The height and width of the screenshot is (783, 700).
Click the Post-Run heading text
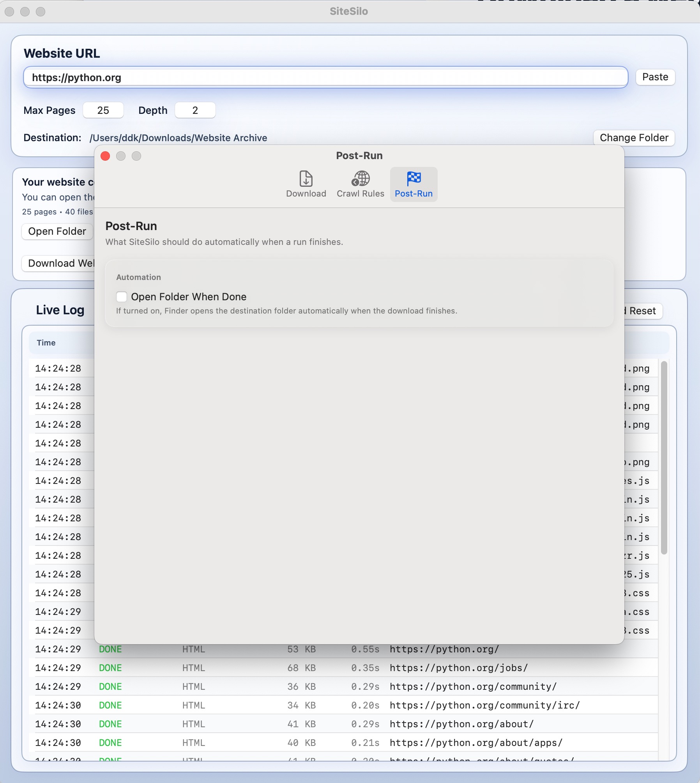point(131,226)
